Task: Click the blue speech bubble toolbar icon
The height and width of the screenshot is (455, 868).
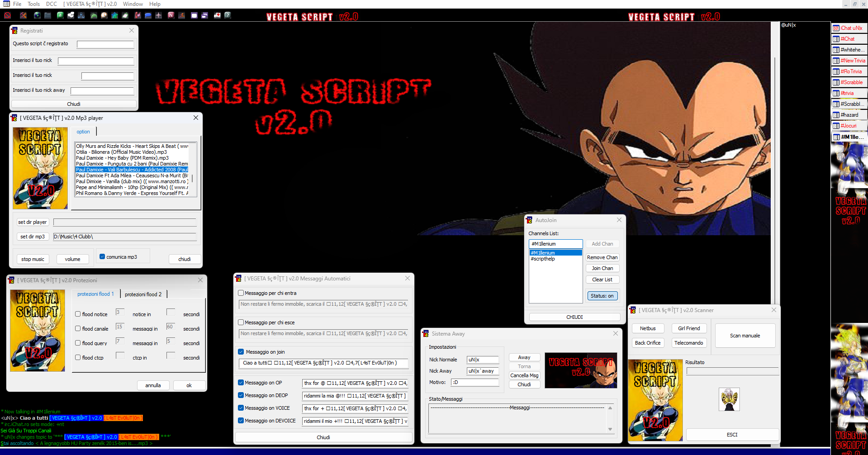Action: tap(148, 15)
